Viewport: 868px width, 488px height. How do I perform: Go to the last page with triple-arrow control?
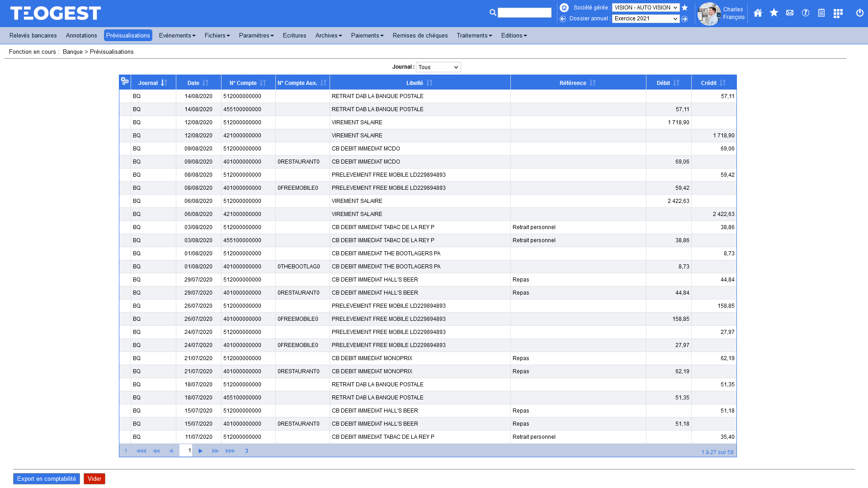click(x=231, y=450)
